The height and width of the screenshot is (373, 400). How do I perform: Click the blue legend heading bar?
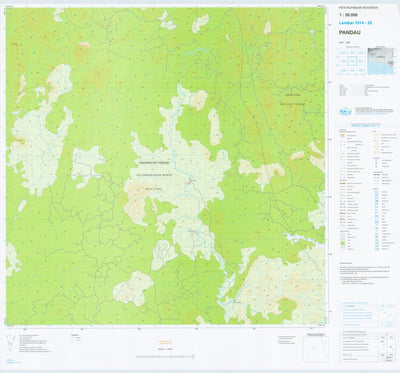(x=366, y=125)
